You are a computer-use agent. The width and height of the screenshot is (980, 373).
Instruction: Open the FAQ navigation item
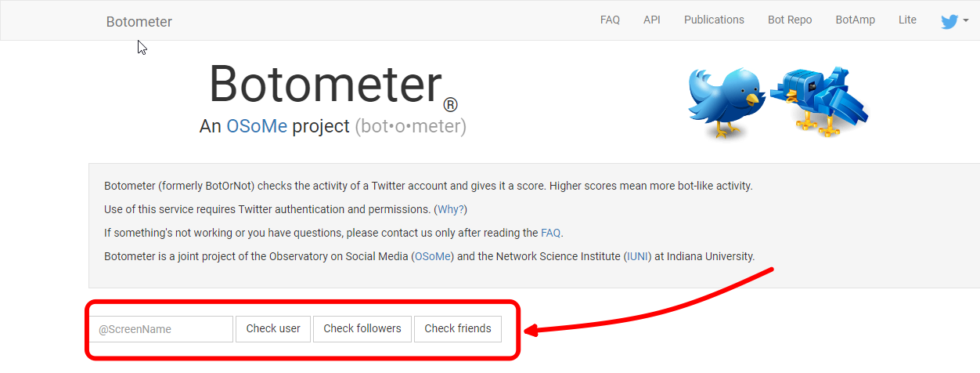(x=610, y=20)
